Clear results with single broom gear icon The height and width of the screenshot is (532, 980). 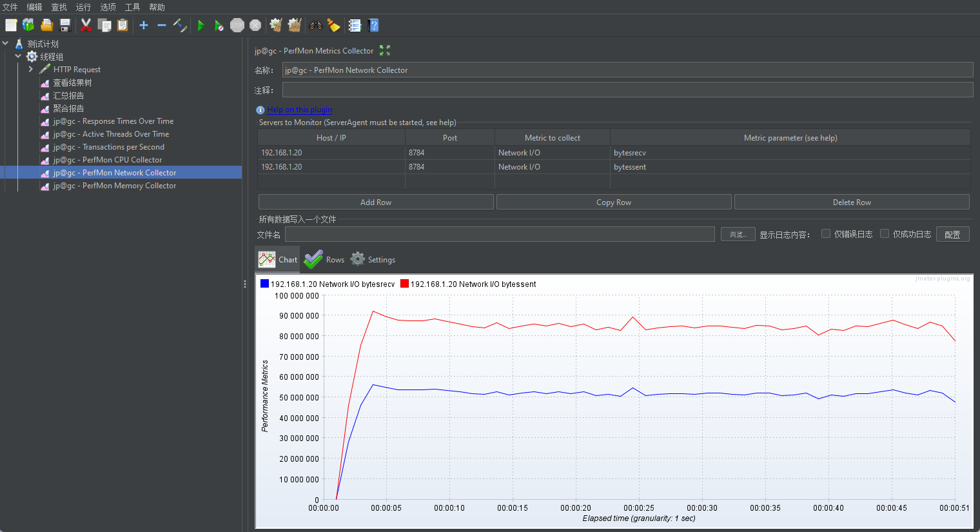point(276,25)
